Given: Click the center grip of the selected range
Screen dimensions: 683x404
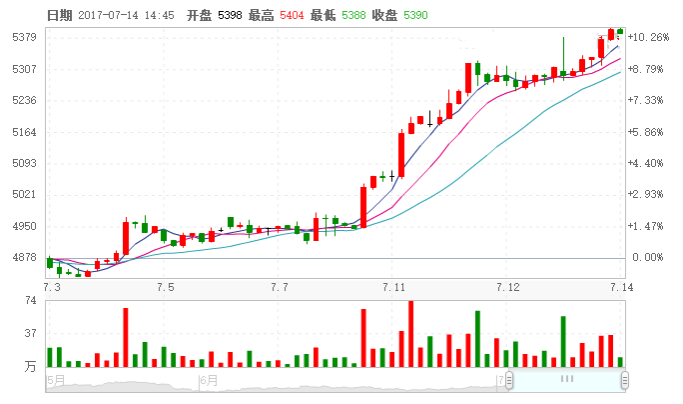Looking at the screenshot, I should [x=567, y=380].
